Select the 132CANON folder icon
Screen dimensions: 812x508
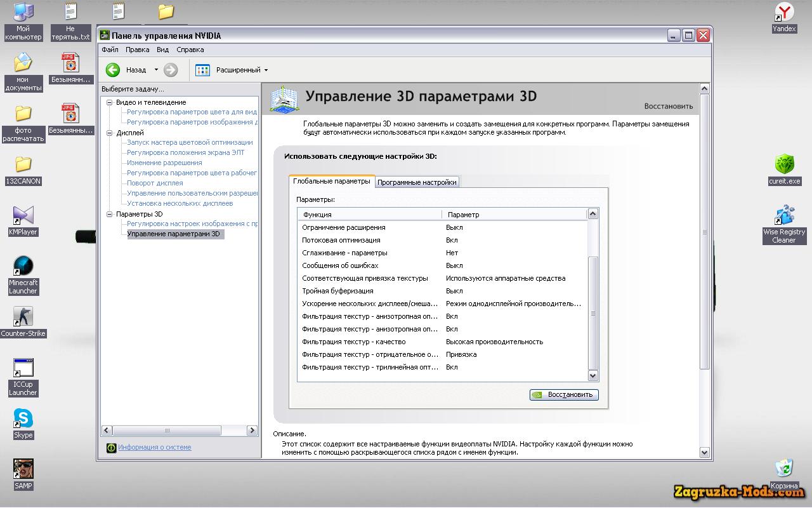(x=23, y=164)
